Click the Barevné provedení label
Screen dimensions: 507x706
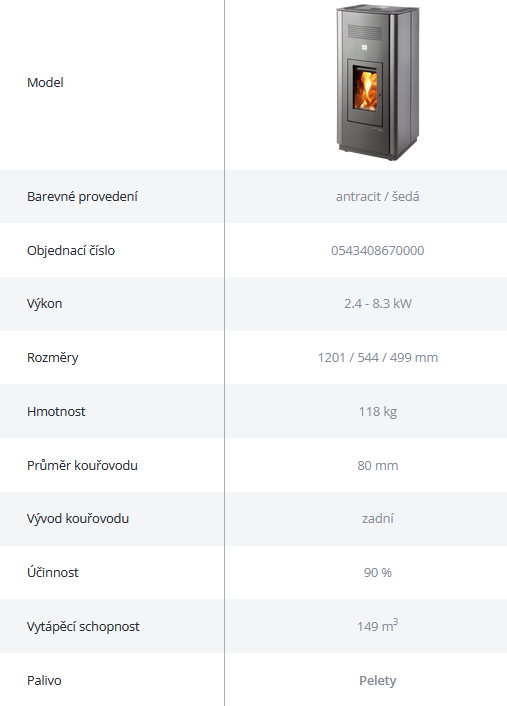82,196
